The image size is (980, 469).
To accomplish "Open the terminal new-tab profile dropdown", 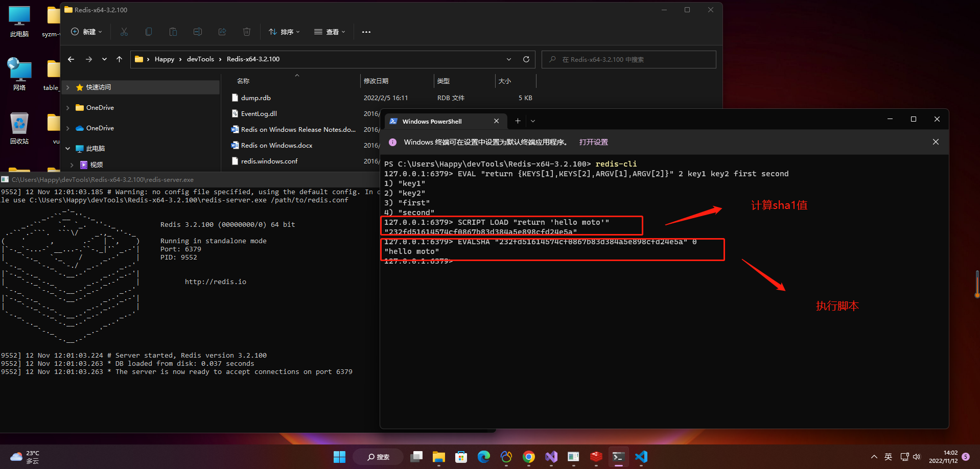I will pyautogui.click(x=533, y=121).
